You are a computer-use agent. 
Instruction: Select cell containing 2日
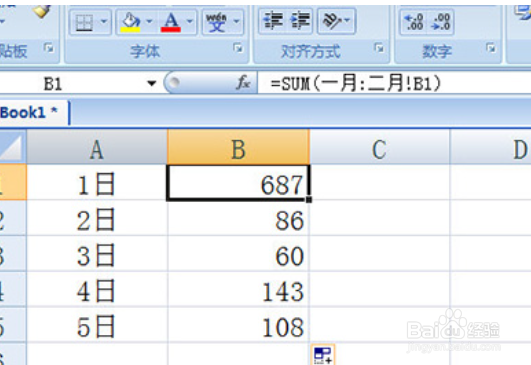click(x=97, y=218)
